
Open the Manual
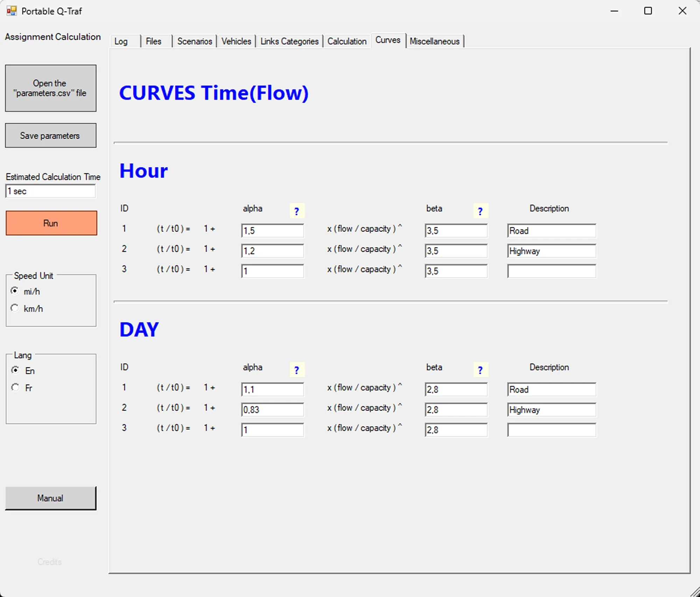[x=50, y=498]
